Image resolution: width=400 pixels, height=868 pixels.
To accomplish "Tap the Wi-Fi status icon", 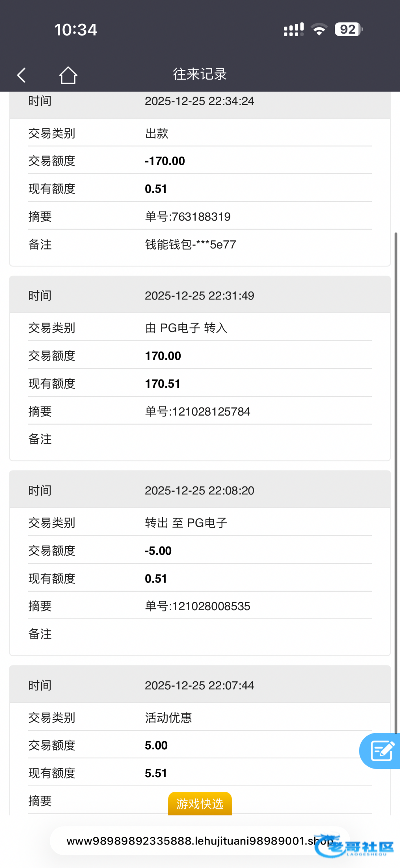I will (319, 29).
